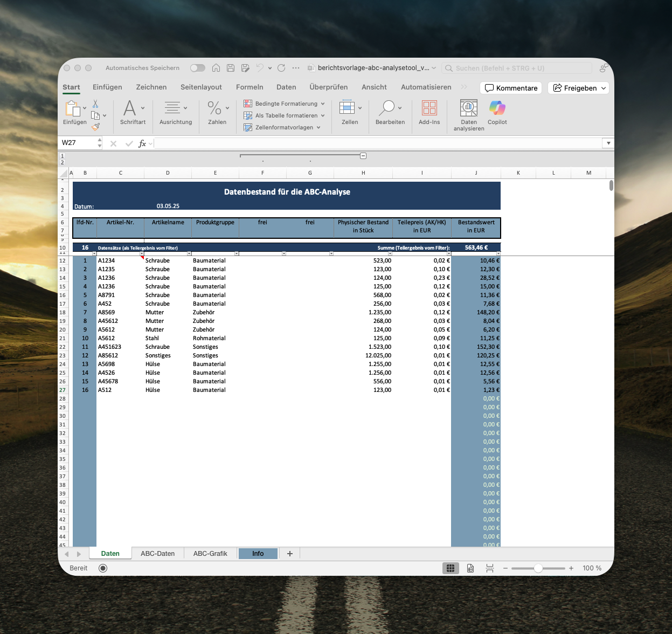Select outline level 1 button
This screenshot has height=634, width=672.
click(x=63, y=156)
